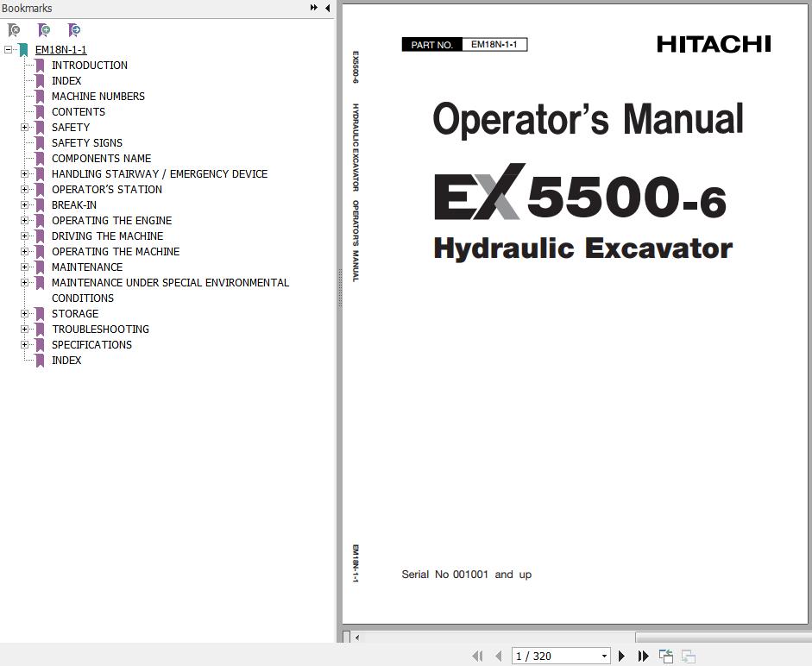Open the first INDEX bookmark below INTRODUCTION
Viewport: 812px width, 666px height.
pos(66,81)
